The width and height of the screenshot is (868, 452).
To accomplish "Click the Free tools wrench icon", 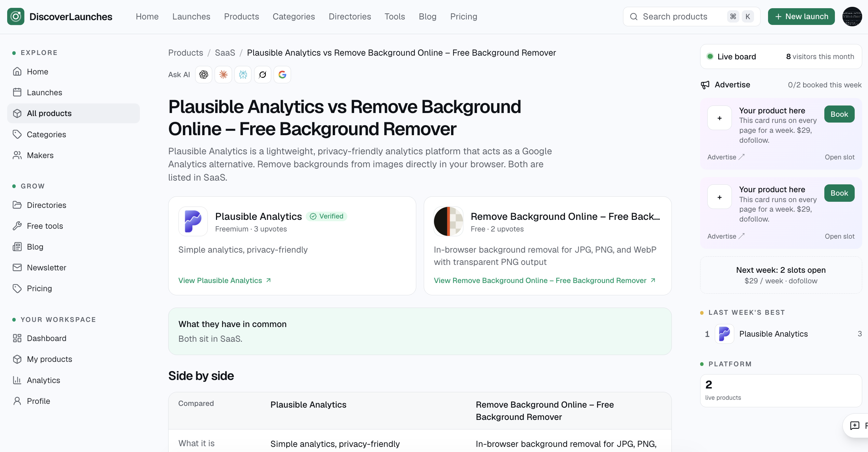I will 17,226.
